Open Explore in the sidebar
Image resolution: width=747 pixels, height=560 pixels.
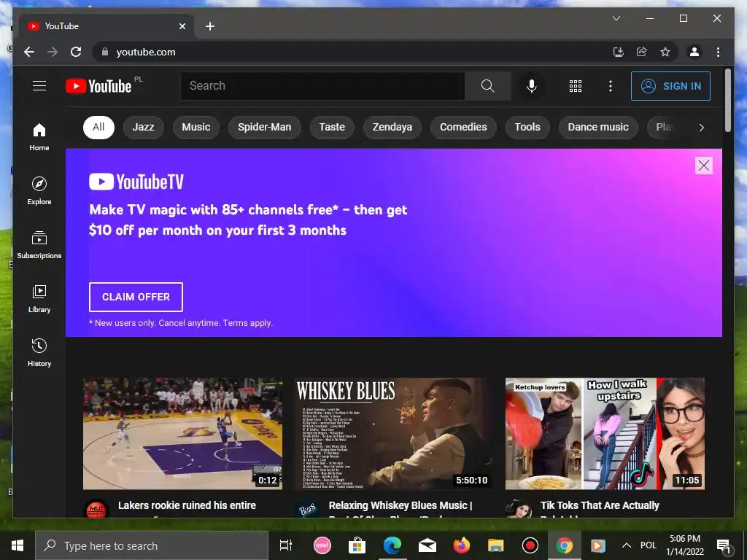pyautogui.click(x=39, y=190)
